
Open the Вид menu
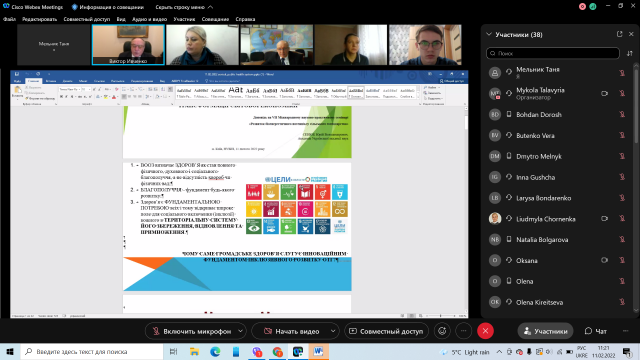point(121,19)
